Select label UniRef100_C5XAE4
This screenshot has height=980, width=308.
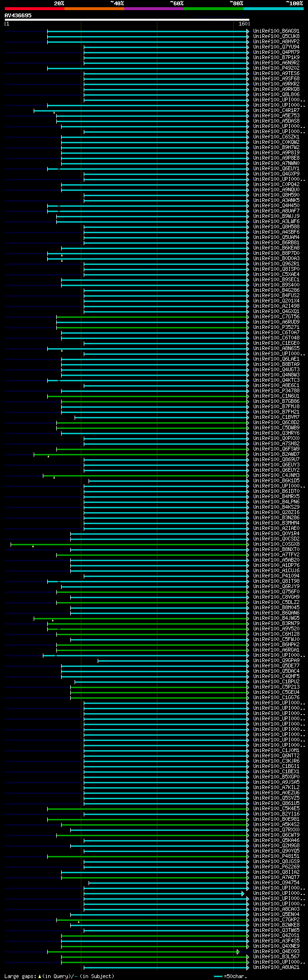(276, 275)
